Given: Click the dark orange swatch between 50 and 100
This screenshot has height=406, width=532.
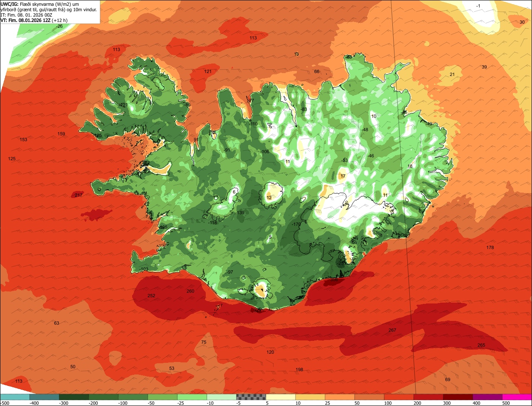Looking at the screenshot, I should (x=369, y=397).
